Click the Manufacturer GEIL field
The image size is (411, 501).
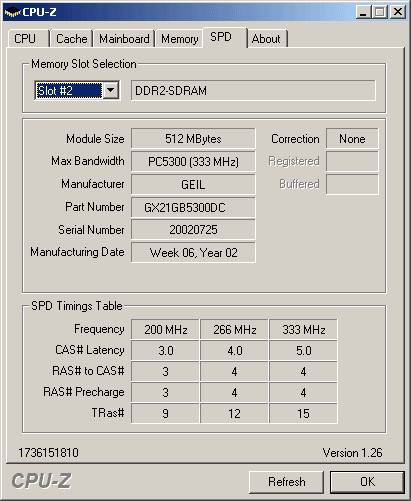pos(193,184)
